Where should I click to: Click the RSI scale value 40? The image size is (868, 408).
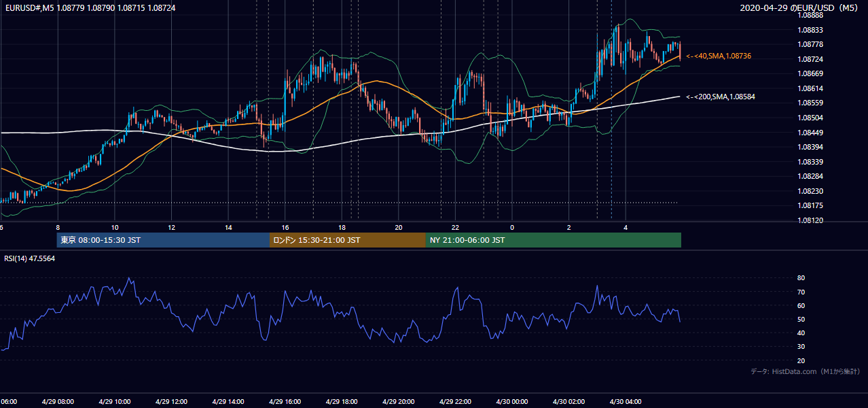801,333
